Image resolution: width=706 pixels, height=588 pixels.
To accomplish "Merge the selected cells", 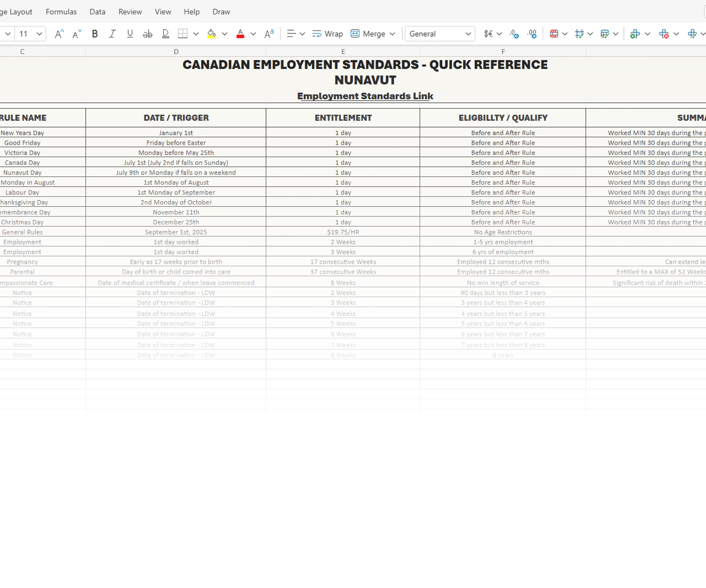I will pyautogui.click(x=368, y=34).
